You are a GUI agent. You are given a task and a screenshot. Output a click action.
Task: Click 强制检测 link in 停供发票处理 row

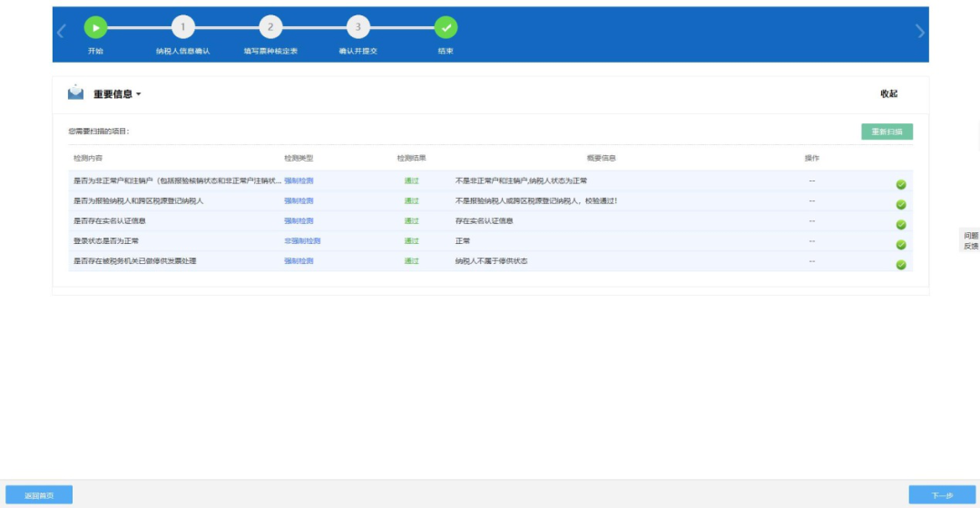pos(299,260)
